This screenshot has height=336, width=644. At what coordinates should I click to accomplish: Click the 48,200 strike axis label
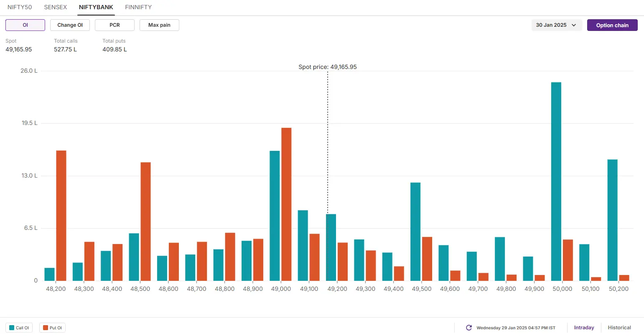click(56, 289)
